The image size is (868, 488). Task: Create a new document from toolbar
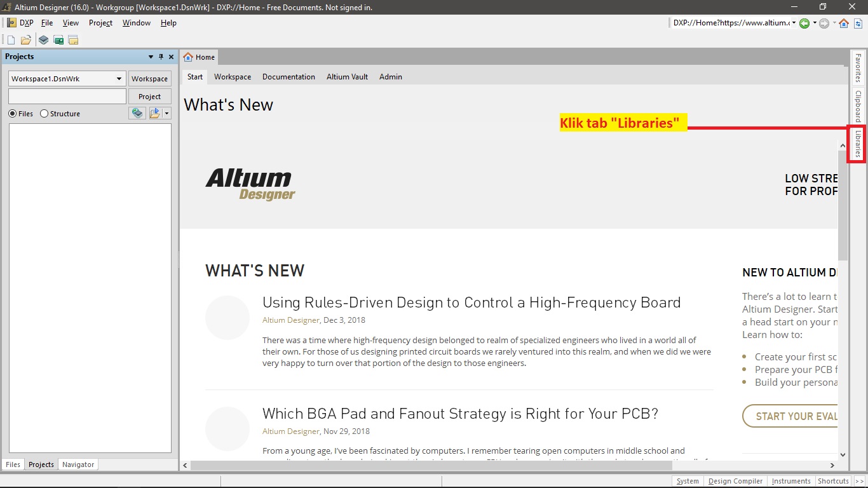pyautogui.click(x=11, y=40)
